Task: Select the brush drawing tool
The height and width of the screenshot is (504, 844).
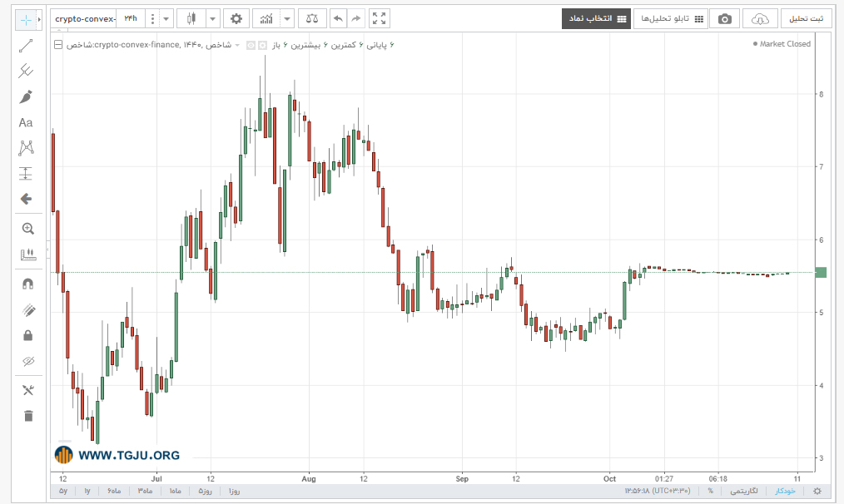Action: pos(25,96)
